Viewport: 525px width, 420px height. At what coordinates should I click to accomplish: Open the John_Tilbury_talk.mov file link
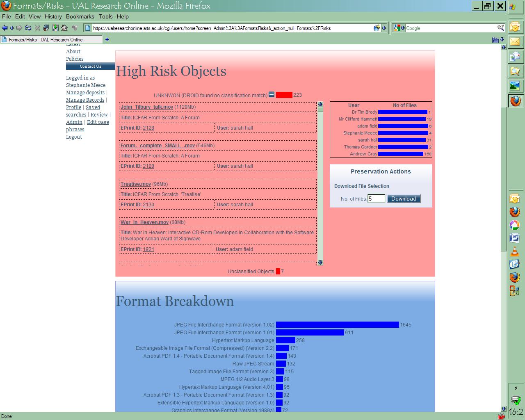coord(146,107)
